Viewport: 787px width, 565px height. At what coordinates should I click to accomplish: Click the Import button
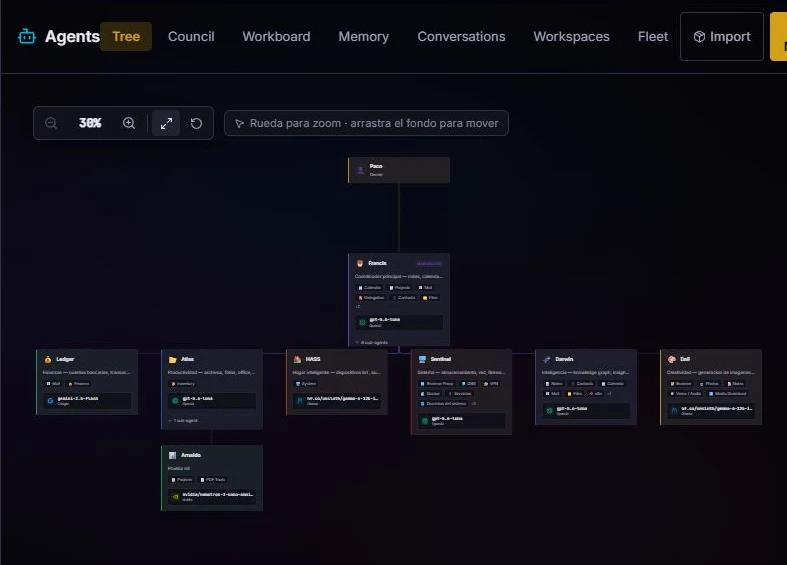(x=722, y=37)
